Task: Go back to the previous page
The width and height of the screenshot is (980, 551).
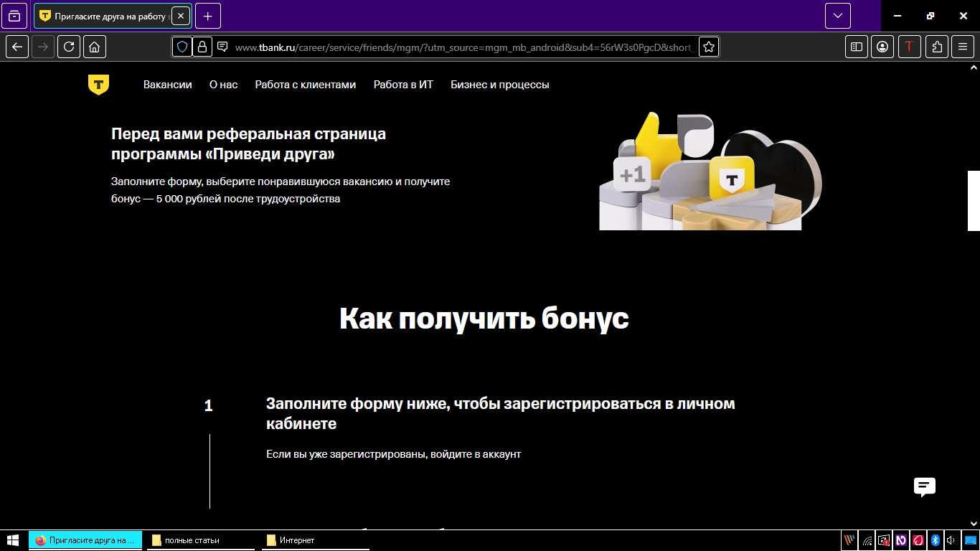Action: coord(18,47)
